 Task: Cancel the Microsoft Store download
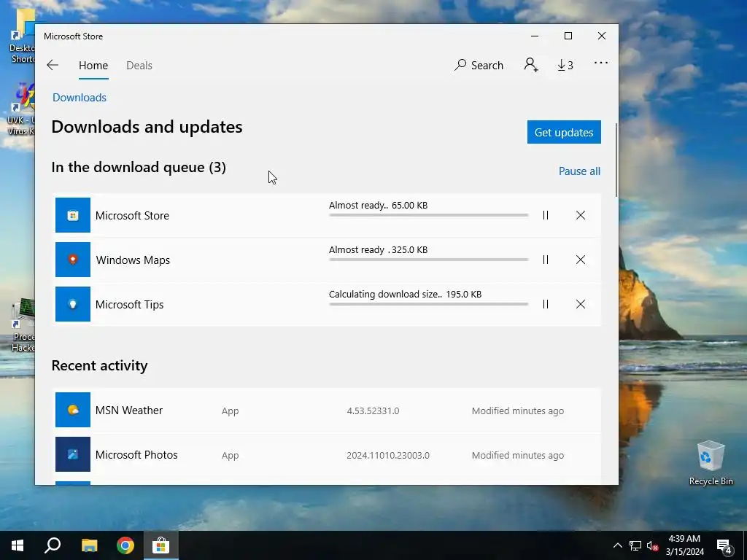pyautogui.click(x=580, y=215)
